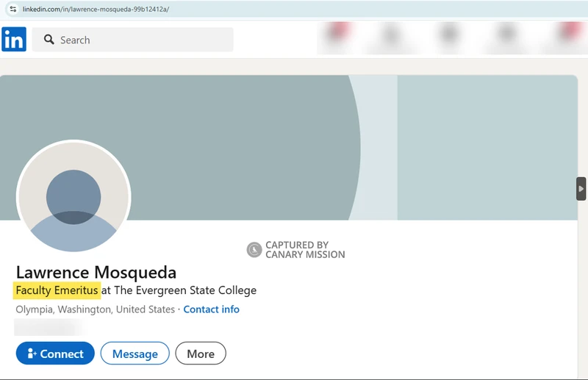Open the profile avatar placeholder photo

[73, 197]
